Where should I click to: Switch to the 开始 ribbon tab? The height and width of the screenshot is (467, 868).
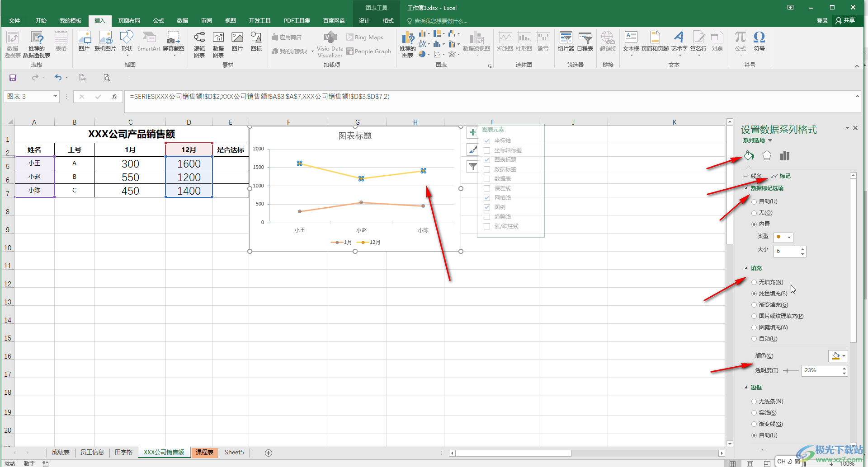pos(41,21)
